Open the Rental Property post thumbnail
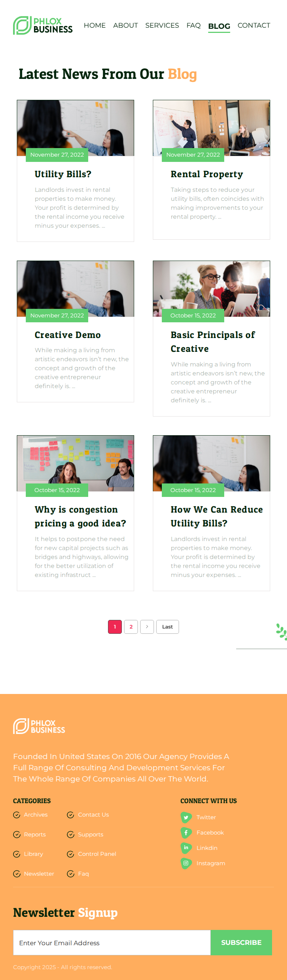The height and width of the screenshot is (980, 287). pyautogui.click(x=212, y=128)
